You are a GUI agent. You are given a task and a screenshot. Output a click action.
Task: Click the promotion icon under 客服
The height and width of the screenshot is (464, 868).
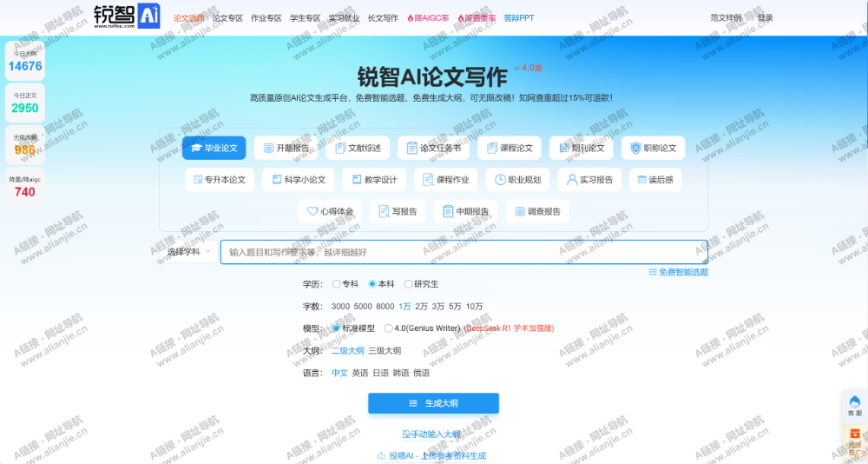855,441
